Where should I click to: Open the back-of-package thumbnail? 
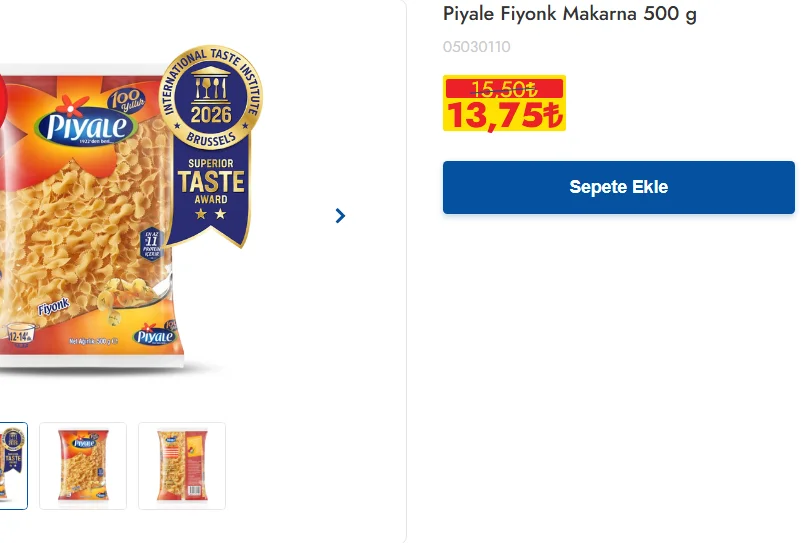(x=181, y=466)
